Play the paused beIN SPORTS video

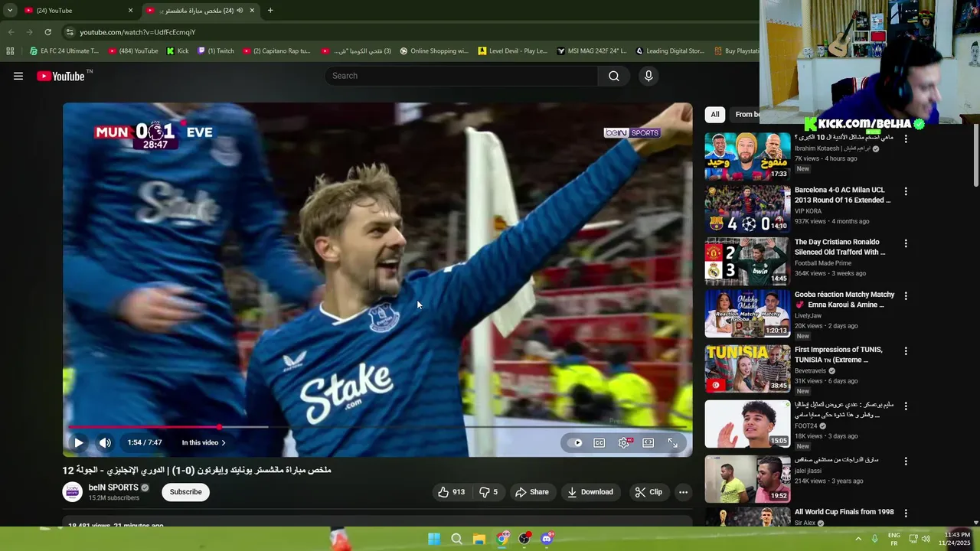(78, 442)
